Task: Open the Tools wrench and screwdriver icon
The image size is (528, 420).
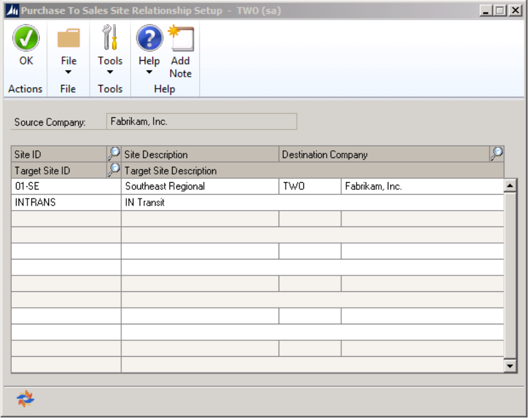Action: [110, 39]
